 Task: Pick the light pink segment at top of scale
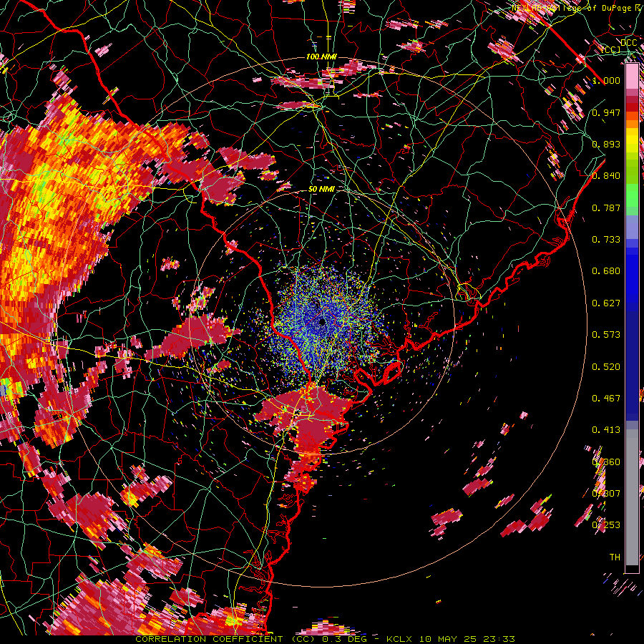632,77
